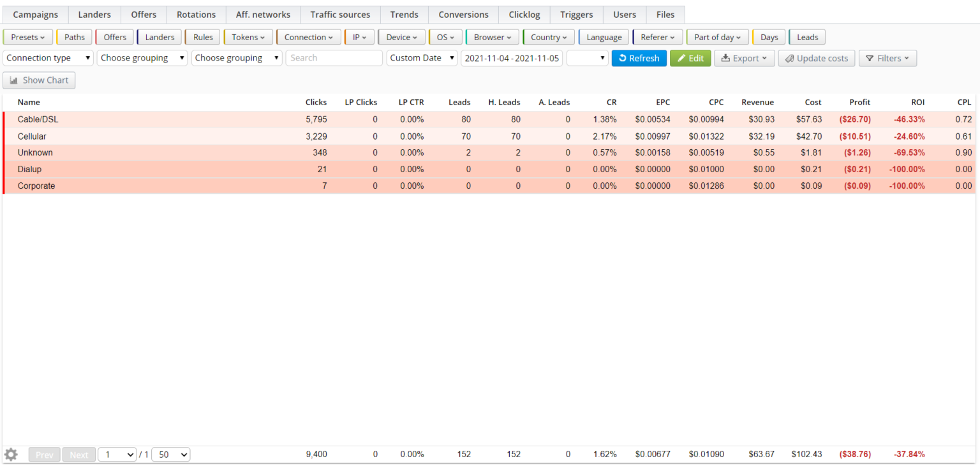Sort by the Profit column header
The image size is (980, 468).
point(859,102)
